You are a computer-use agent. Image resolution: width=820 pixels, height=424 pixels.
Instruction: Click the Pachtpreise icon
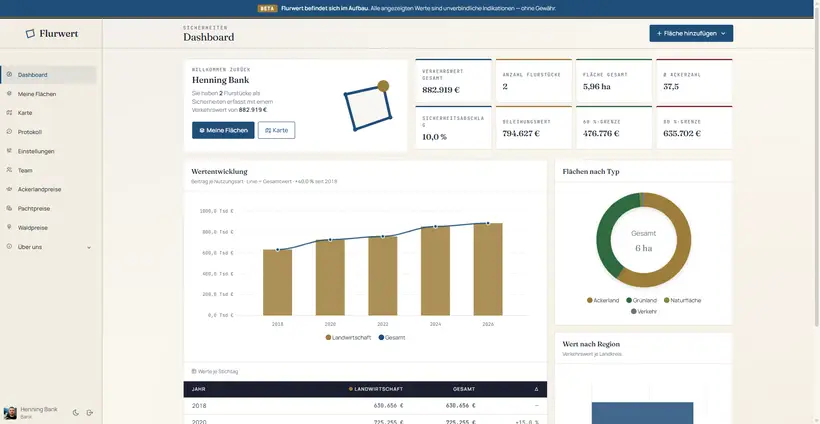[9, 208]
